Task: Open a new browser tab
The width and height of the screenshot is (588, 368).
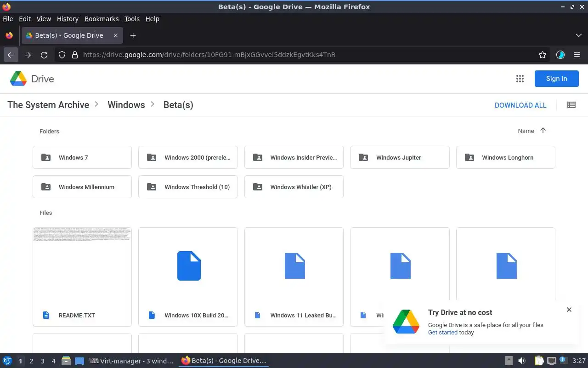Action: pos(133,35)
